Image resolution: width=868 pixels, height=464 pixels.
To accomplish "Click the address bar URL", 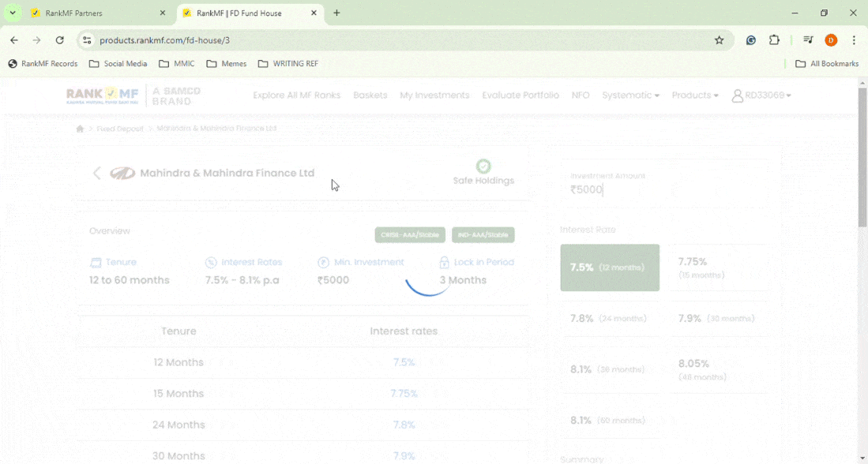I will (x=164, y=40).
